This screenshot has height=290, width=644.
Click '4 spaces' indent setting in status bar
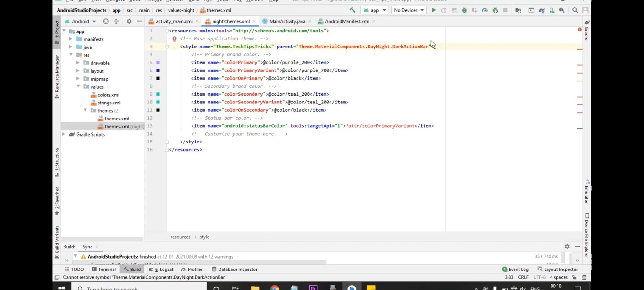(x=559, y=277)
